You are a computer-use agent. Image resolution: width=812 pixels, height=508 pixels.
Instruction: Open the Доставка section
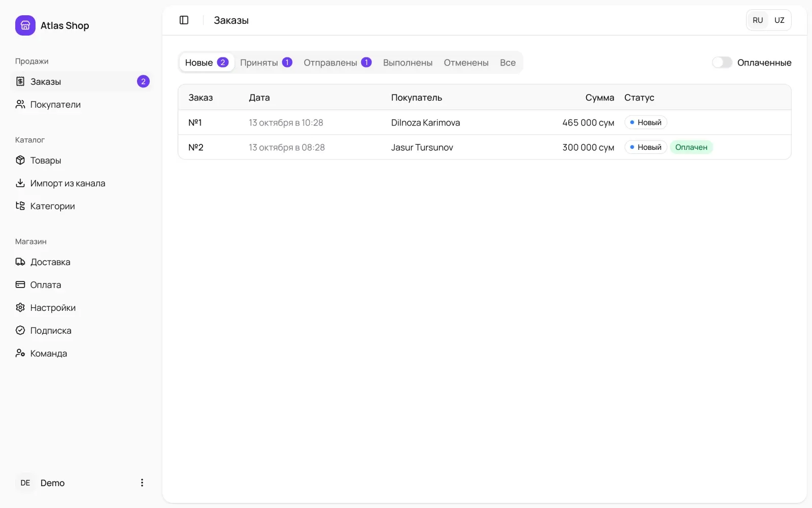click(81, 262)
